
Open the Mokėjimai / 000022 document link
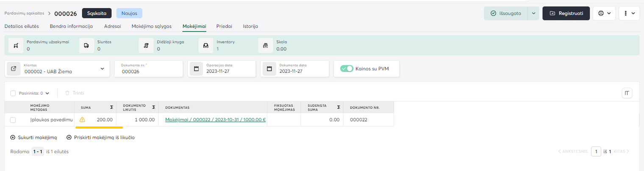point(215,120)
